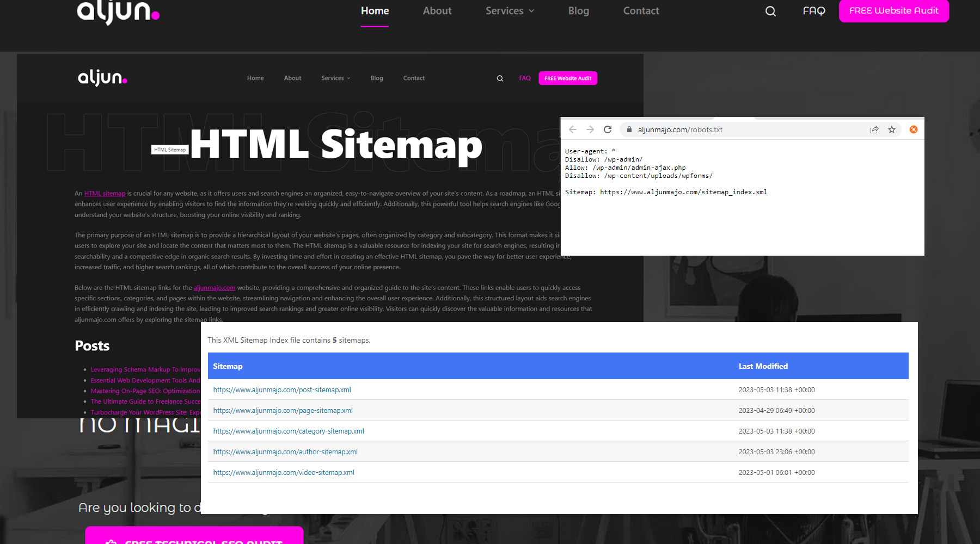Open About in top navigation

pyautogui.click(x=437, y=11)
